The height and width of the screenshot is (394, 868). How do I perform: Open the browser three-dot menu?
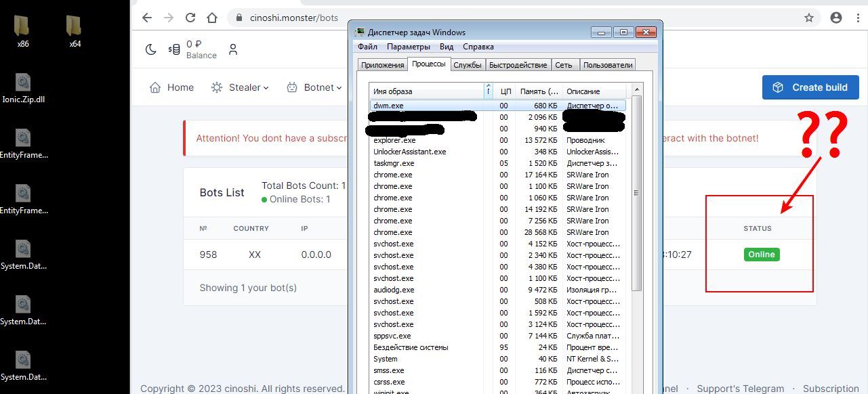[858, 18]
